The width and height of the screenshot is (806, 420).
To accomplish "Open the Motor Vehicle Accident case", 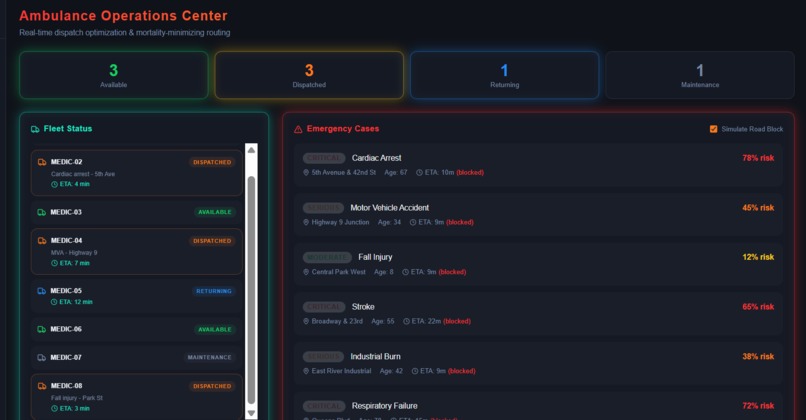I will tap(538, 215).
